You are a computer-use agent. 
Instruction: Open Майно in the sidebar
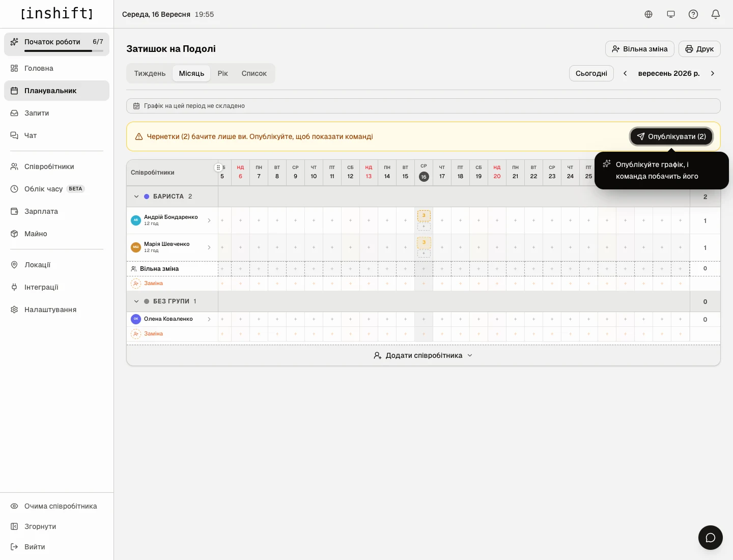tap(57, 234)
